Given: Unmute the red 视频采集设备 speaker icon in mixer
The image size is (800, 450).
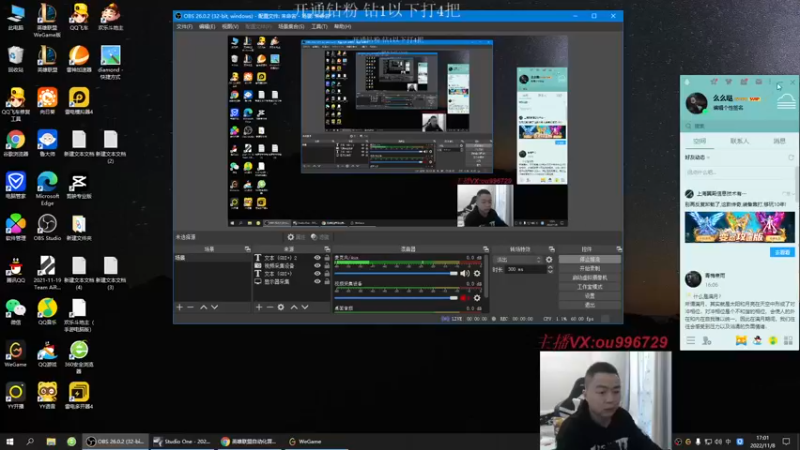Looking at the screenshot, I should (465, 298).
